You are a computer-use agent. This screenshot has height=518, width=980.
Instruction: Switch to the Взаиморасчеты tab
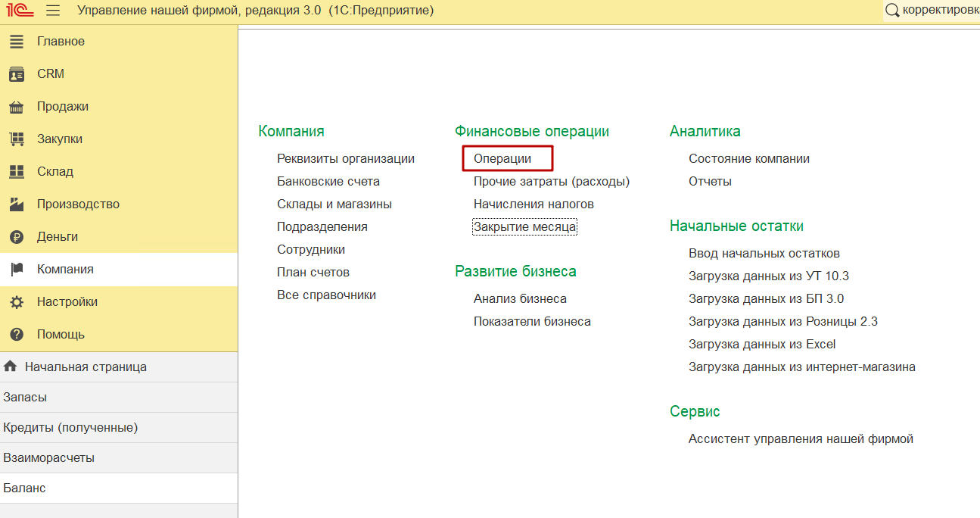point(48,458)
